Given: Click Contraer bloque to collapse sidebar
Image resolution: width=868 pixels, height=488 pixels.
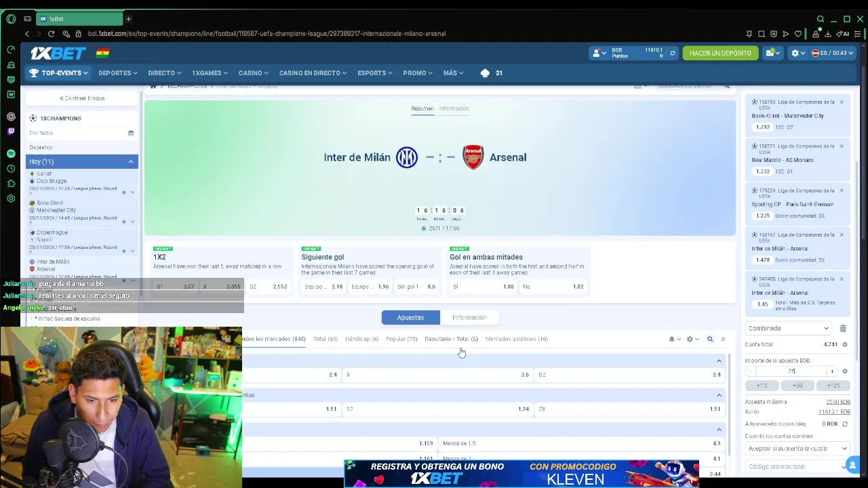Looking at the screenshot, I should [82, 98].
